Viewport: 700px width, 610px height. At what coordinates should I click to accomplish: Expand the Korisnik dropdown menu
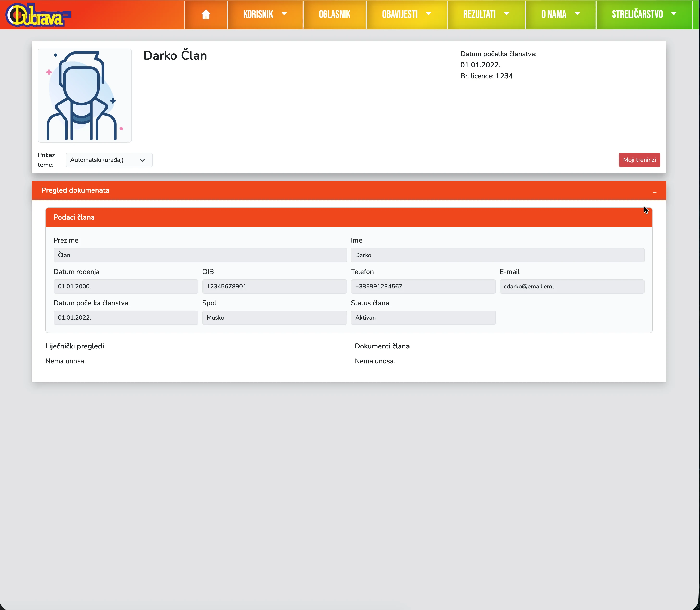265,14
